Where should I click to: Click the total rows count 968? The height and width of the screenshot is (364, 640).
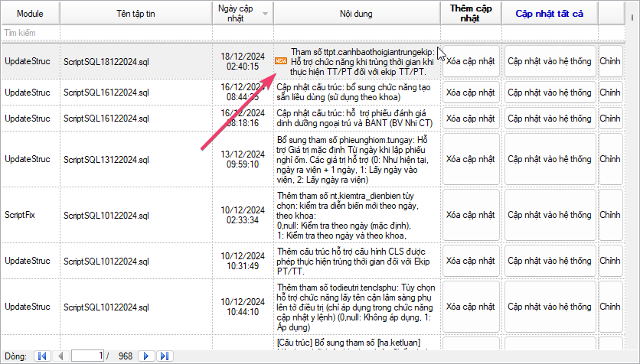(x=126, y=356)
